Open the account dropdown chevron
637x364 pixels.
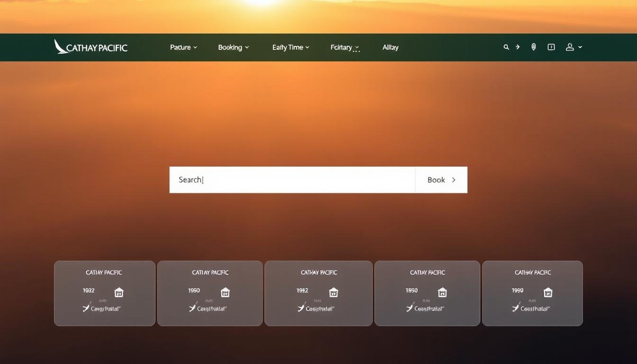tap(580, 47)
